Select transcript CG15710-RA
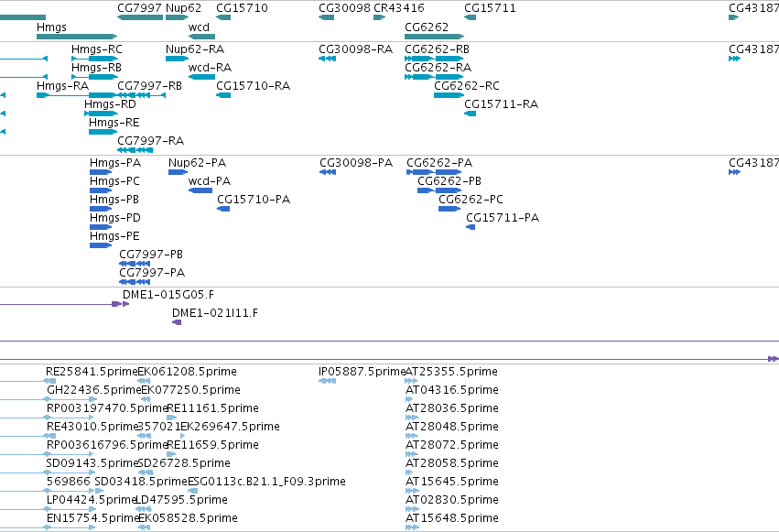Screen dimensions: 779x532 [223, 95]
